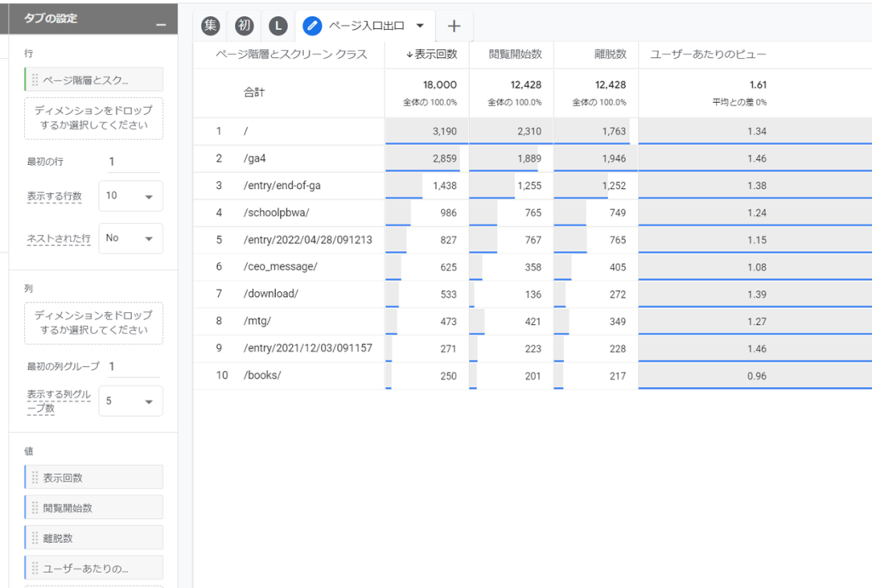Viewport: 872px width, 588px height.
Task: Click the 値 section label
Action: [28, 451]
